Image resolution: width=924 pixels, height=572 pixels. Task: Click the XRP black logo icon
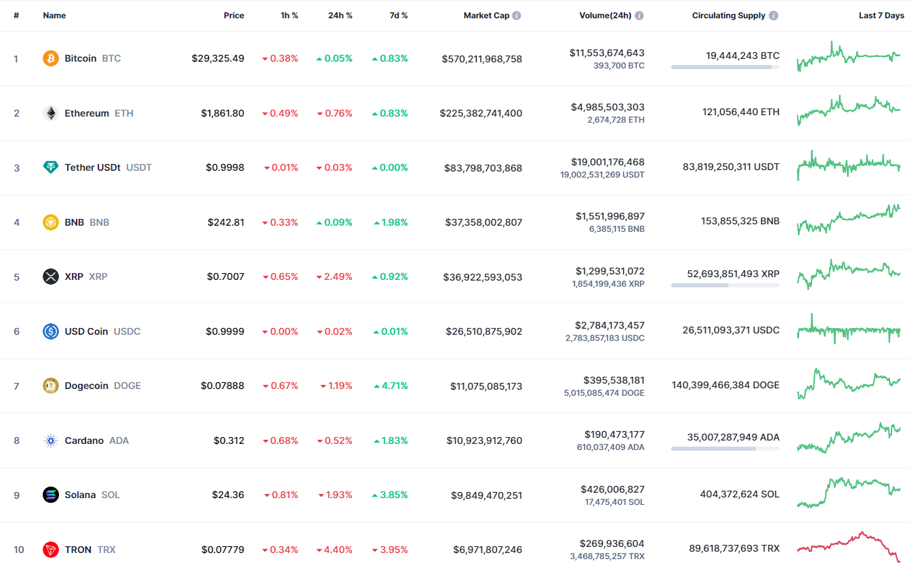point(51,277)
